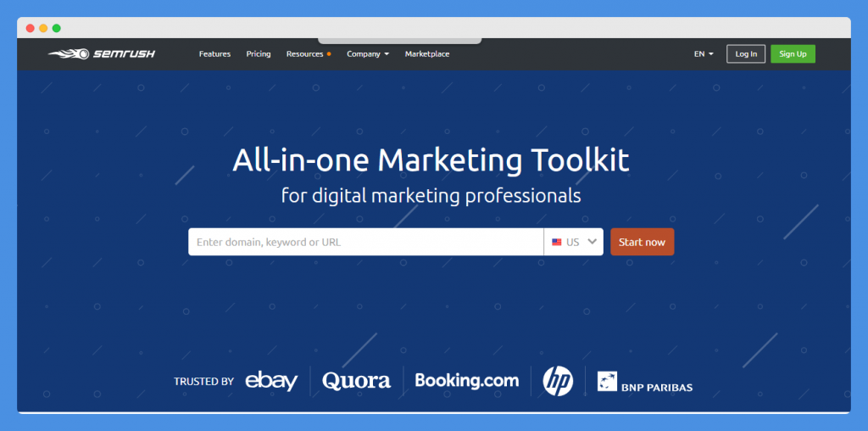
Task: Focus the domain, keyword or URL field
Action: pyautogui.click(x=366, y=242)
